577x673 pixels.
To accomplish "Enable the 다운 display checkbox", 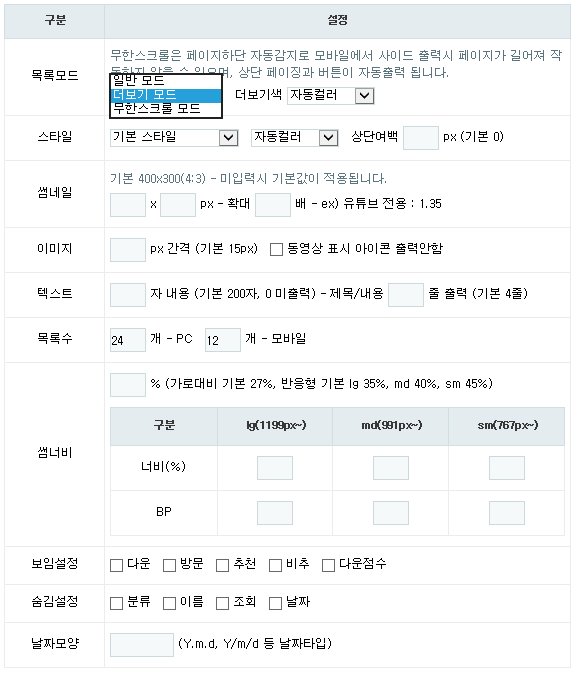I will 116,565.
